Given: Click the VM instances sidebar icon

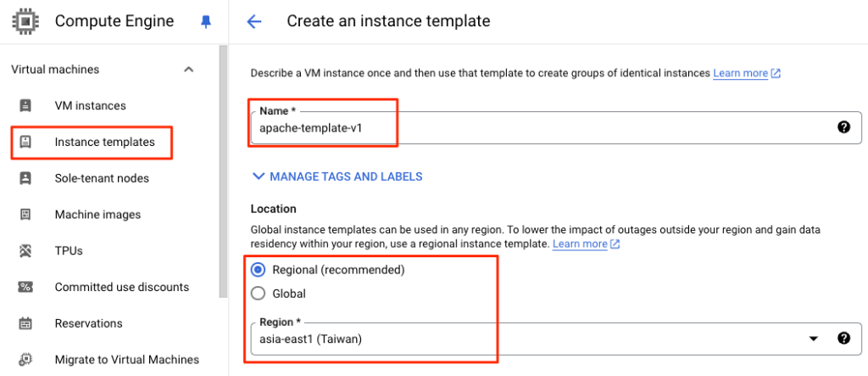Looking at the screenshot, I should point(25,105).
